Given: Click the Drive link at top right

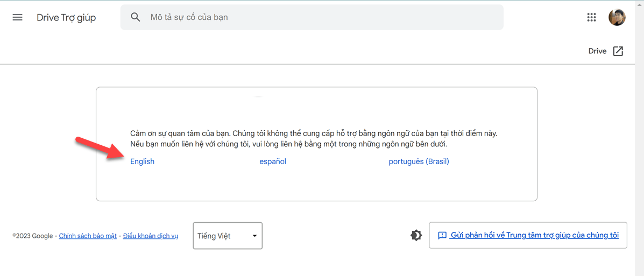Looking at the screenshot, I should (x=597, y=51).
